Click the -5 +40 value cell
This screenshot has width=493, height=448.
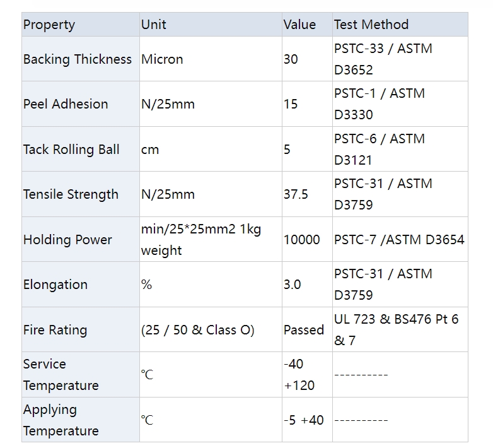tap(303, 420)
